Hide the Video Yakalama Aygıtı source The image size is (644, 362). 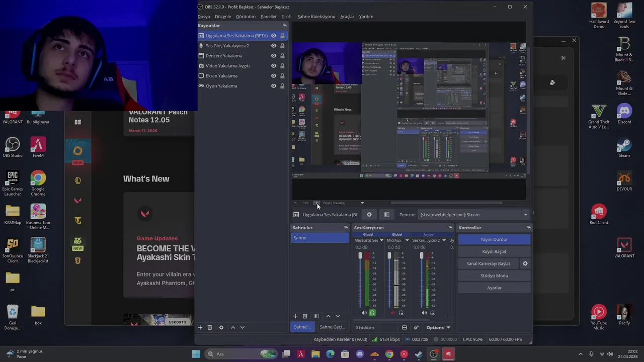(x=274, y=66)
